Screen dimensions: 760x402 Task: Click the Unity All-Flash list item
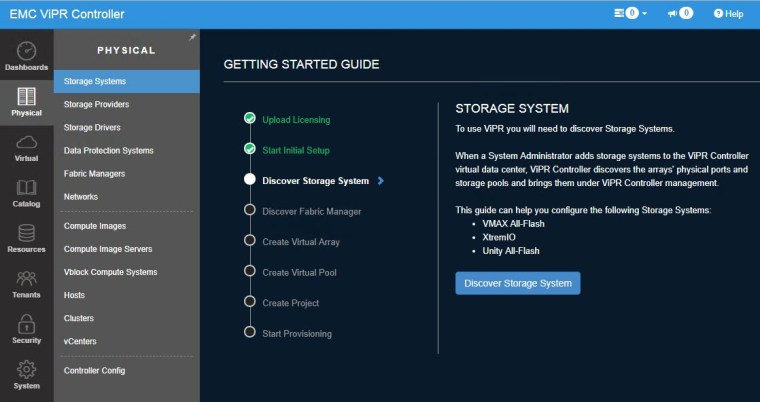(x=511, y=251)
